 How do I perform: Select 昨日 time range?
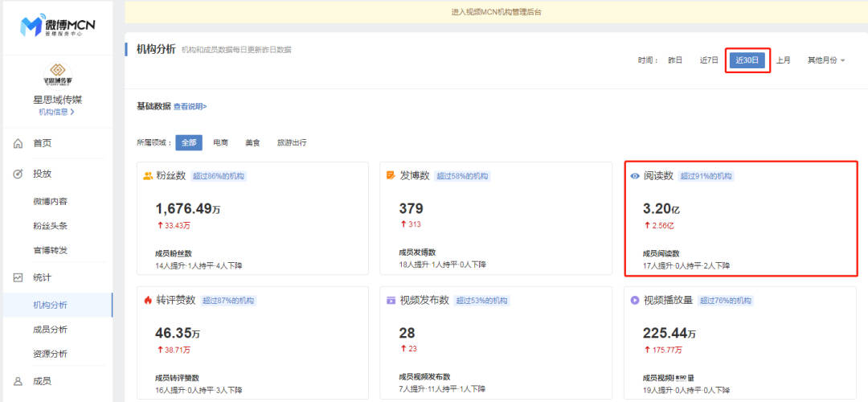click(675, 60)
